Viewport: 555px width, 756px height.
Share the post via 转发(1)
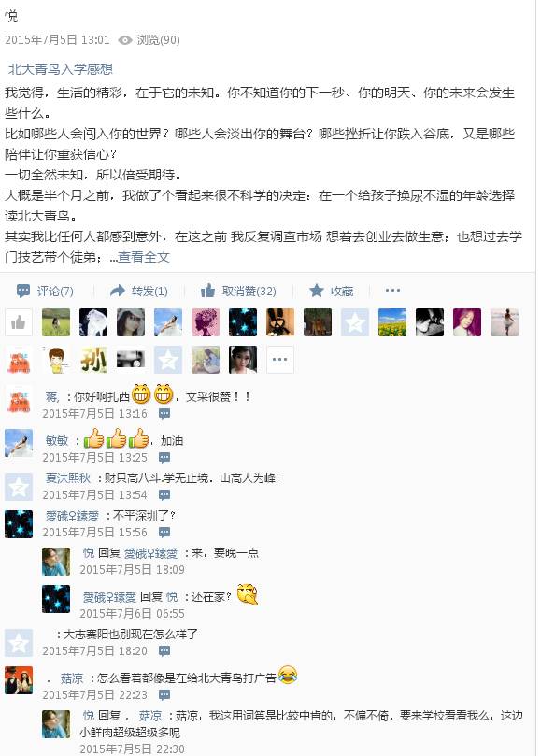[139, 291]
